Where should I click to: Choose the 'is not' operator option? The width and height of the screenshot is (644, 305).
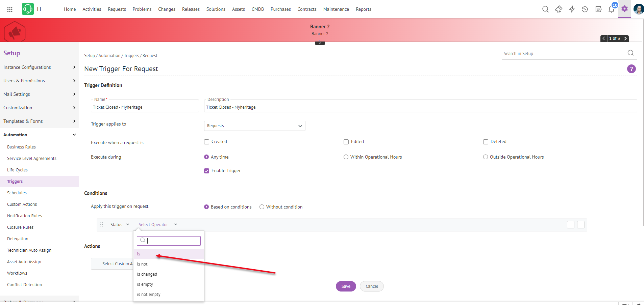tap(142, 264)
